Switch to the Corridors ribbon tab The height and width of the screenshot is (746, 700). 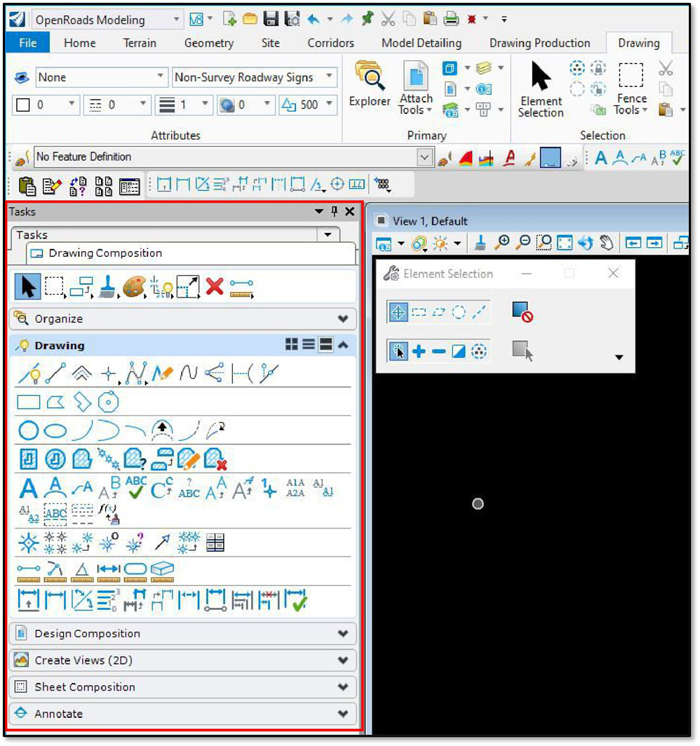click(330, 43)
